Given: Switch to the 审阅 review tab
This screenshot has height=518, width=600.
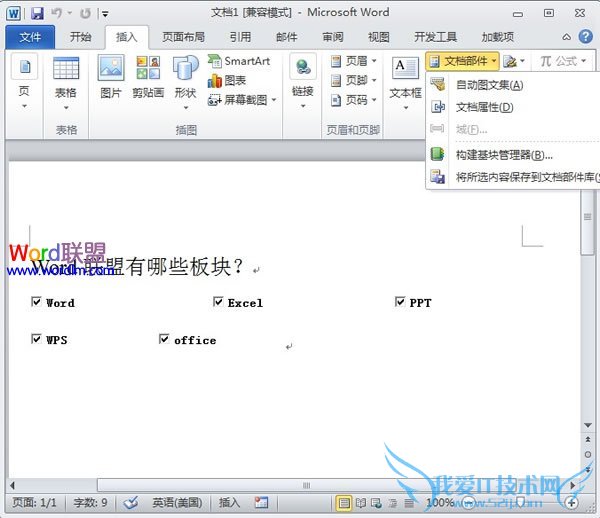Looking at the screenshot, I should [x=333, y=37].
